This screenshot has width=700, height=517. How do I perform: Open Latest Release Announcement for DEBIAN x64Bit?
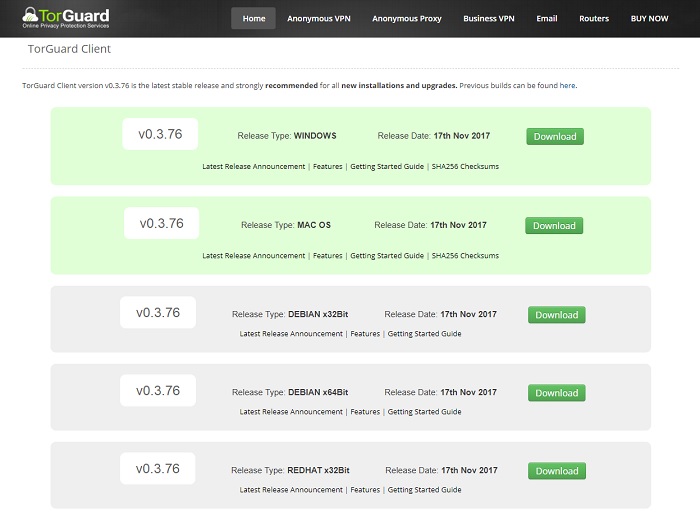click(291, 412)
